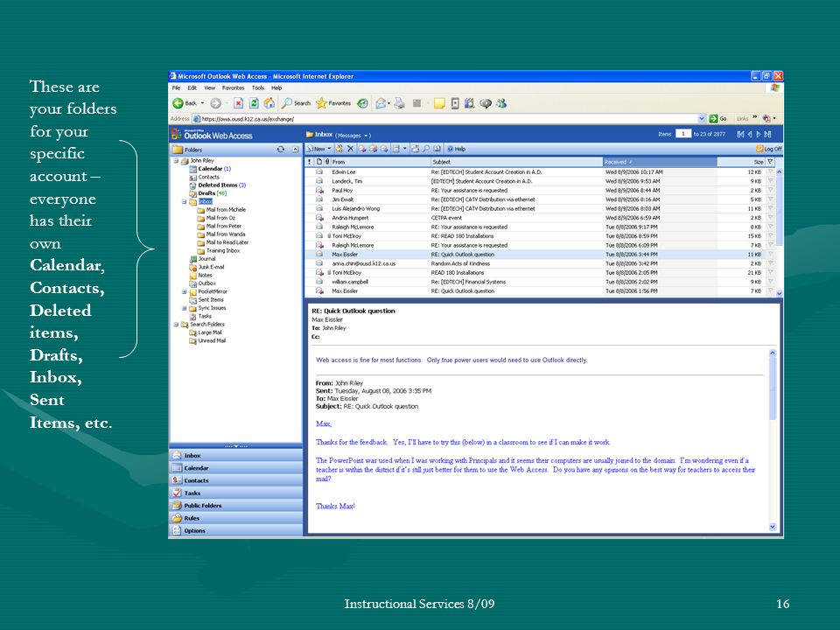Image resolution: width=840 pixels, height=630 pixels.
Task: Select the Deleted Items folder
Action: [218, 185]
